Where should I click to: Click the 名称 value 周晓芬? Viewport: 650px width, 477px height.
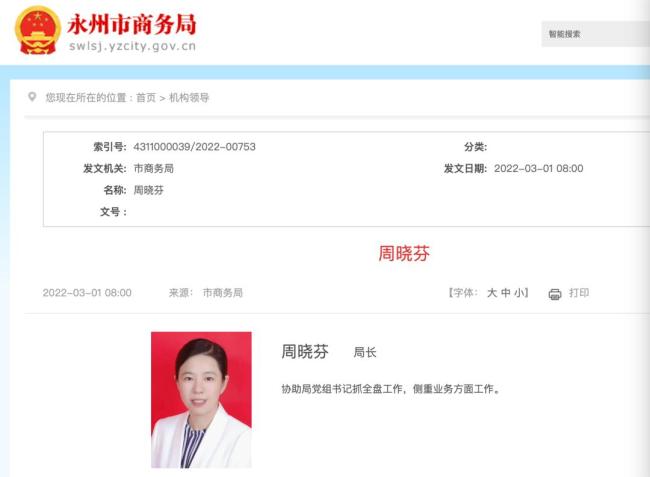[148, 190]
